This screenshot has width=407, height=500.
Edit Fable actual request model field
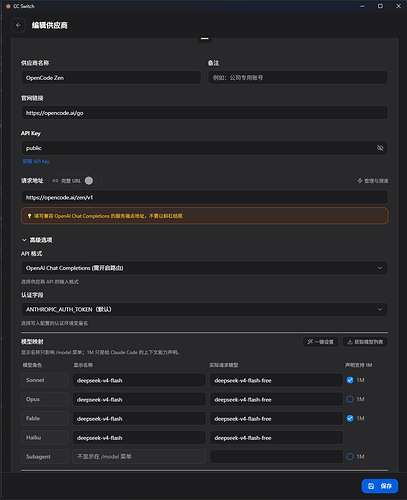pyautogui.click(x=276, y=419)
